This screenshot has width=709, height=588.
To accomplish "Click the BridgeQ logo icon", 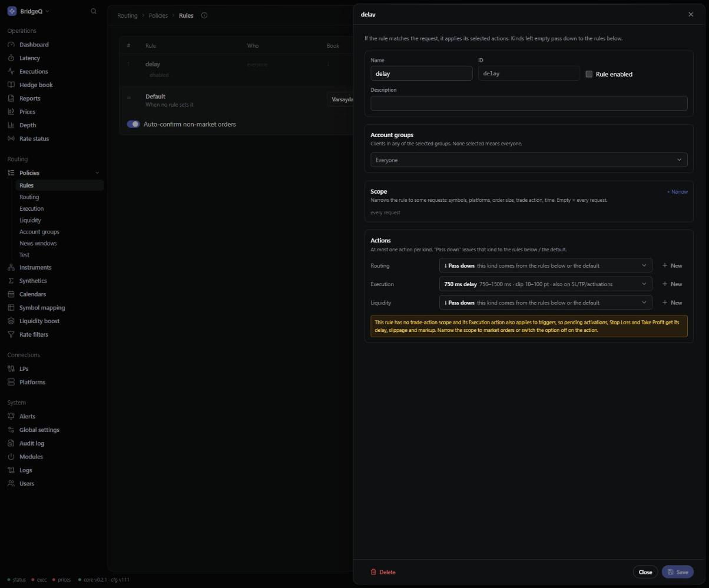I will 12,11.
